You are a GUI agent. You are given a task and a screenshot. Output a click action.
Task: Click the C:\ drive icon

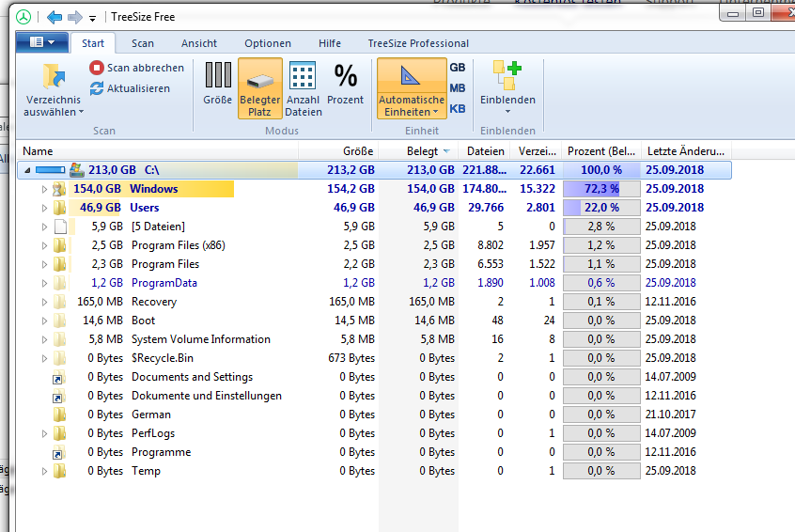[x=76, y=169]
